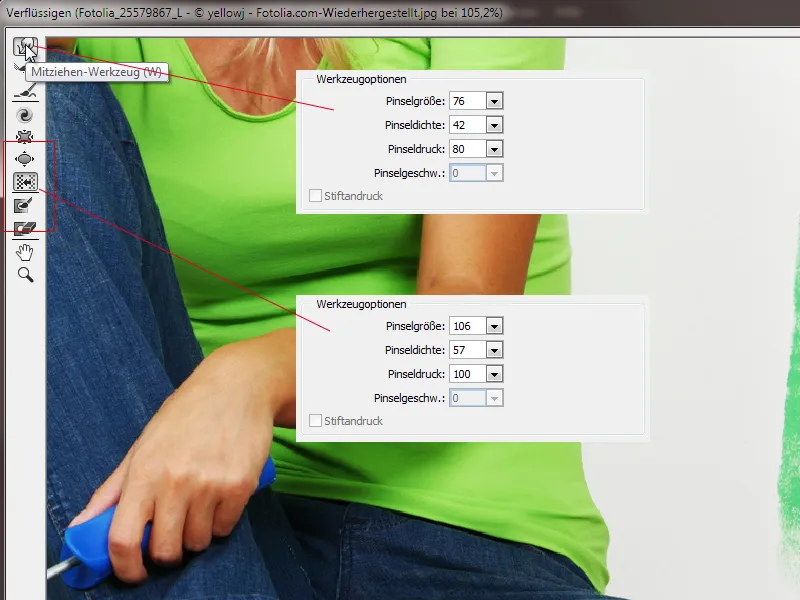The image size is (800, 600).
Task: Click Pinseldichte field with value 42
Action: tap(468, 125)
